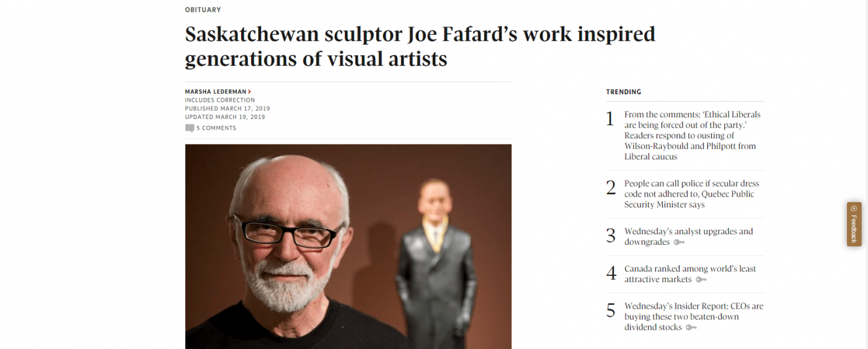868x349 pixels.
Task: Open Canada ranked least attractive markets story
Action: 690,274
